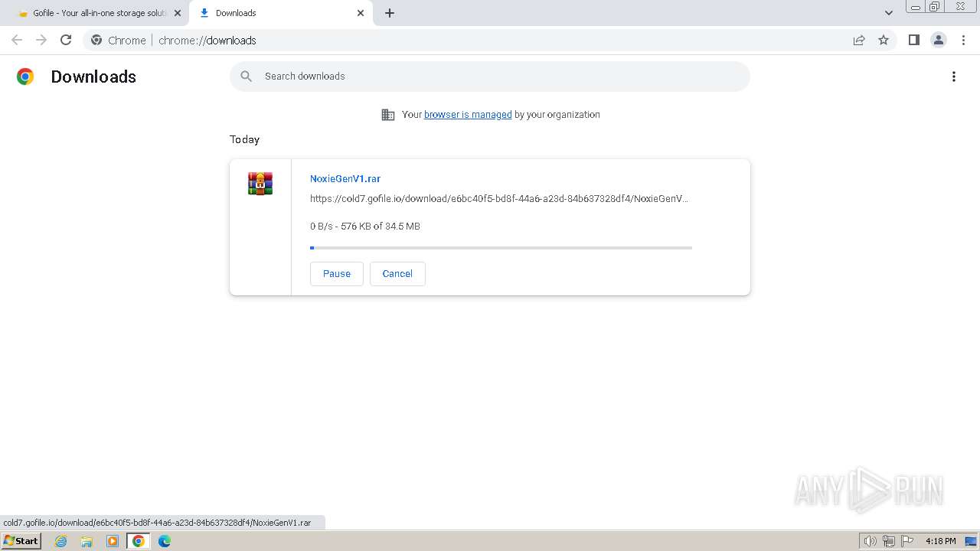Screen dimensions: 980x551
Task: Open the browser is managed link
Action: click(x=468, y=115)
